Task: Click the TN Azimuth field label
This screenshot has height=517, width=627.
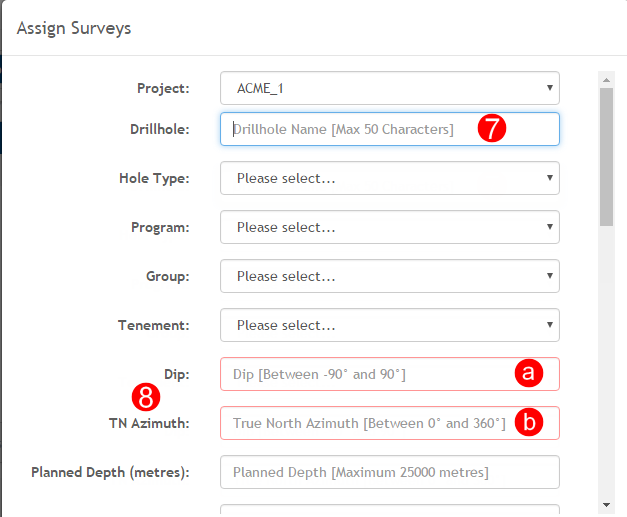Action: [149, 423]
